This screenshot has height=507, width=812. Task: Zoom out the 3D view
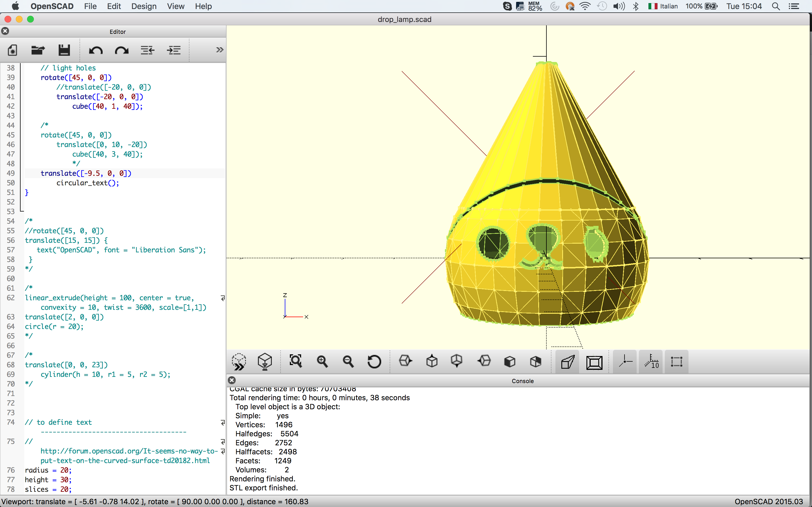click(x=348, y=361)
